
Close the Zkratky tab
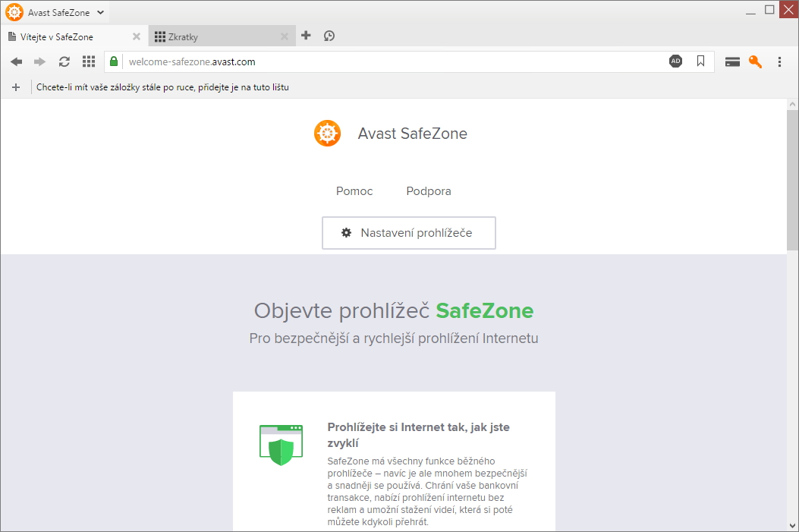[285, 36]
